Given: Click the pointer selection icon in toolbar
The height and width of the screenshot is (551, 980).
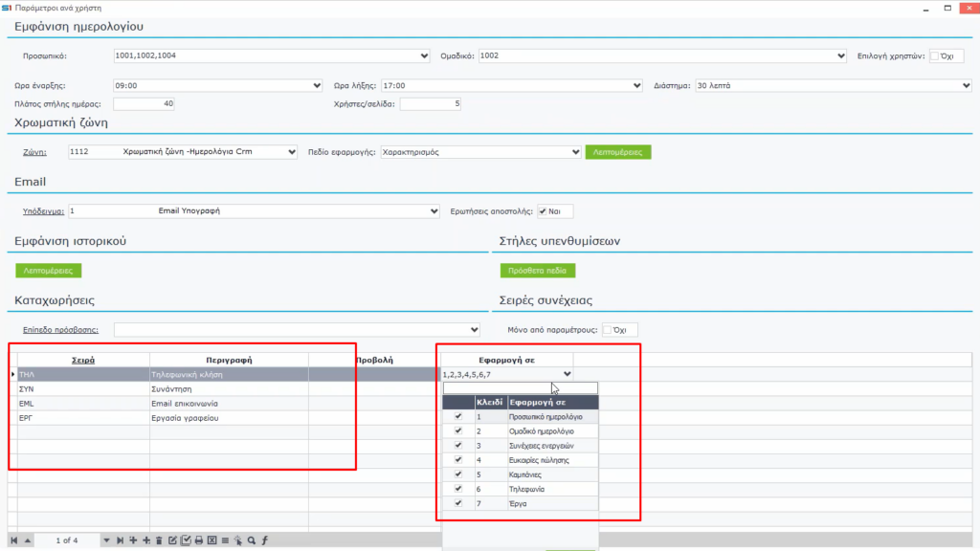Looking at the screenshot, I should (238, 540).
